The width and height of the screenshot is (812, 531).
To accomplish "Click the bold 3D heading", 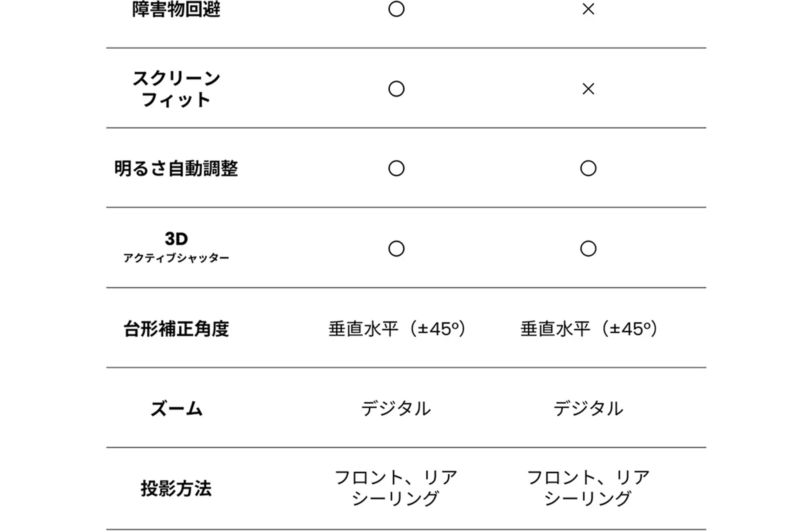I will click(176, 239).
